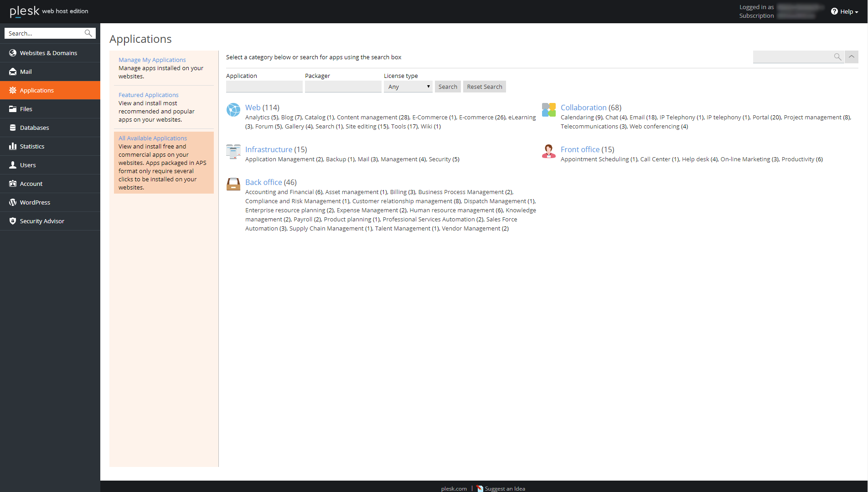This screenshot has width=868, height=492.
Task: Open Websites & Domains menu item
Action: [x=50, y=53]
